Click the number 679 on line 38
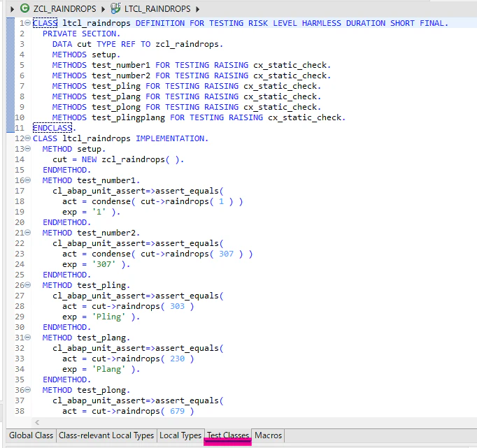Screen dimensions: 477x448 (x=178, y=411)
